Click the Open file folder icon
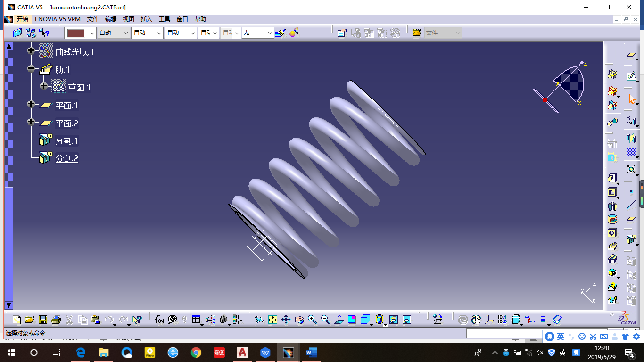 (x=29, y=320)
